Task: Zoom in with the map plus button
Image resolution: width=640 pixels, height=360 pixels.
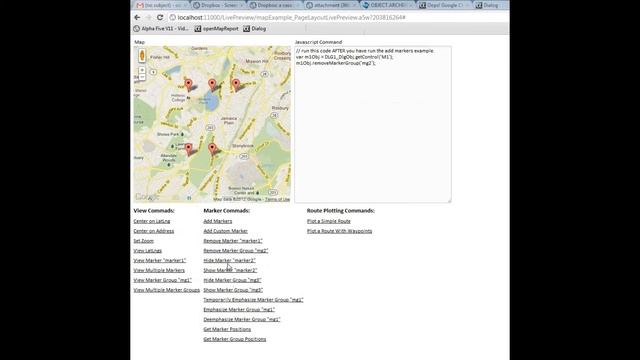Action: click(142, 70)
